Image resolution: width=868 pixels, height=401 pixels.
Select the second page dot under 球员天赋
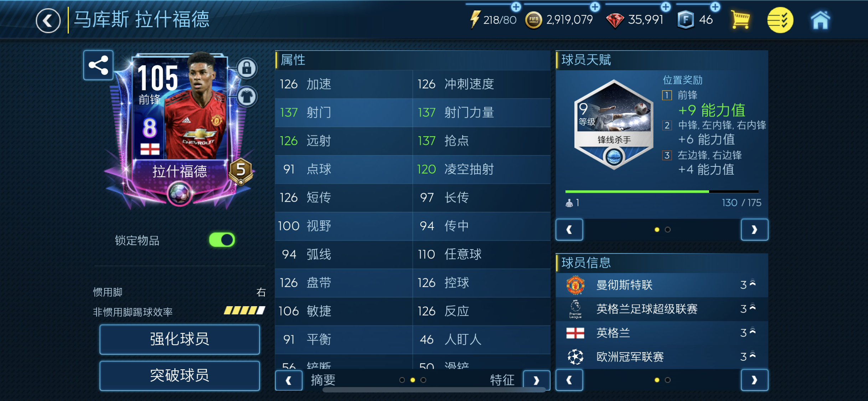point(668,230)
